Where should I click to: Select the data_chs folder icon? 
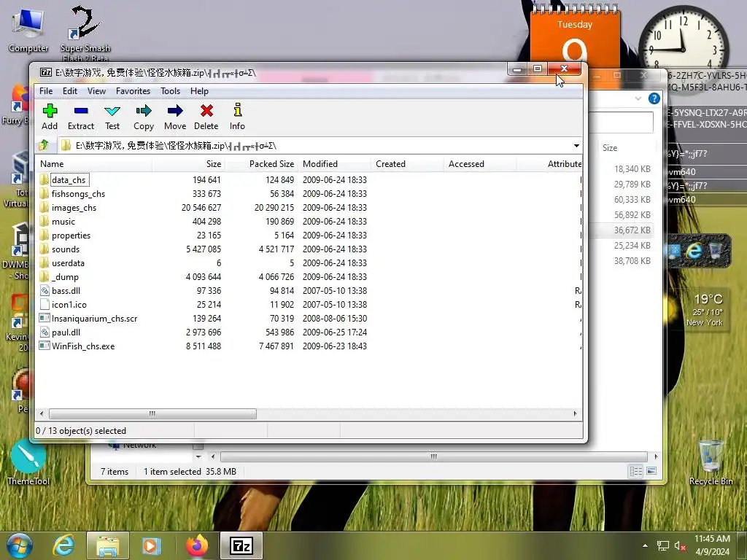pyautogui.click(x=44, y=179)
